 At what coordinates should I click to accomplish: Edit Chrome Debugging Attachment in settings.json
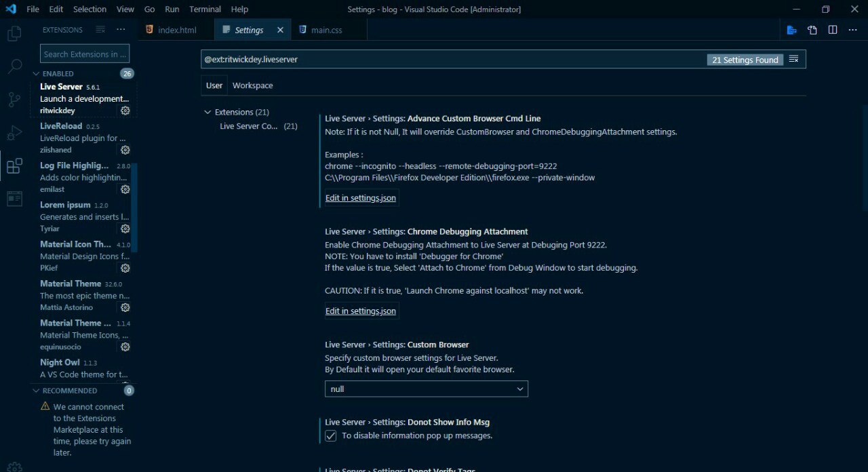click(x=361, y=311)
